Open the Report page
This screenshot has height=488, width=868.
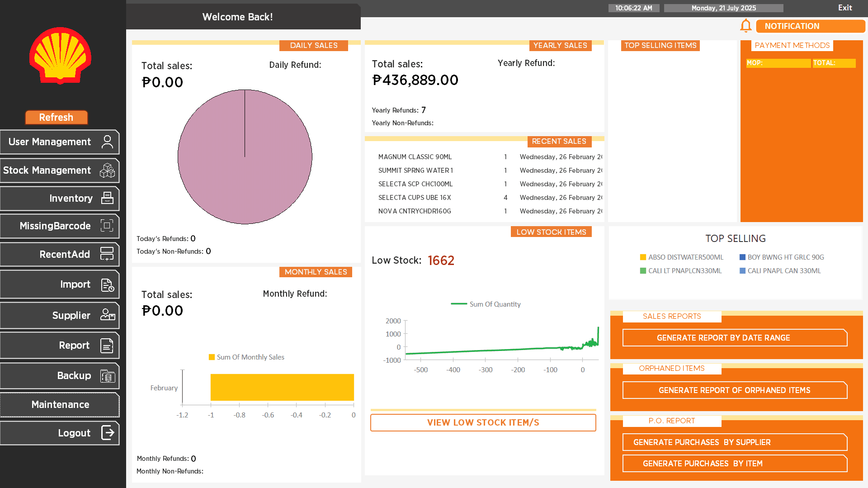(60, 346)
